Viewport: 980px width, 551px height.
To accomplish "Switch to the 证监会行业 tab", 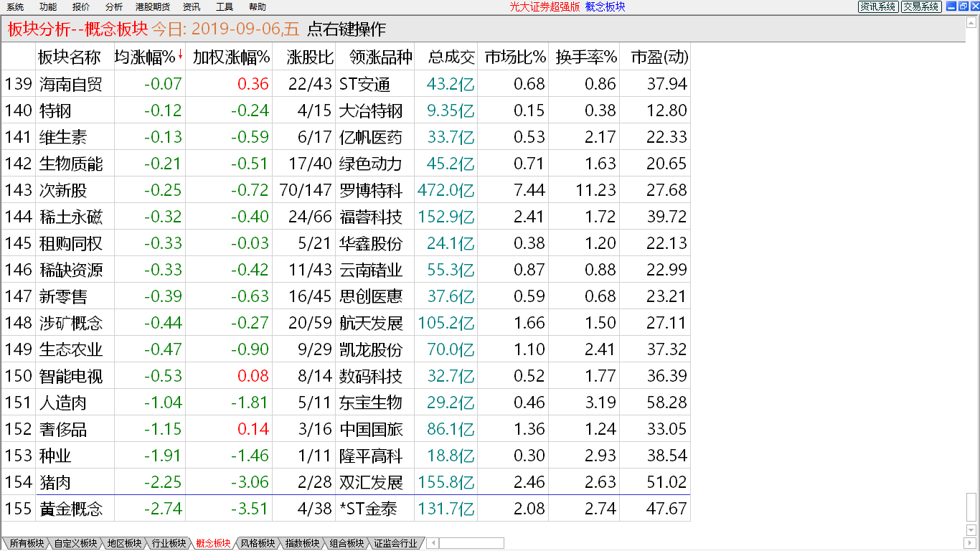I will 395,543.
